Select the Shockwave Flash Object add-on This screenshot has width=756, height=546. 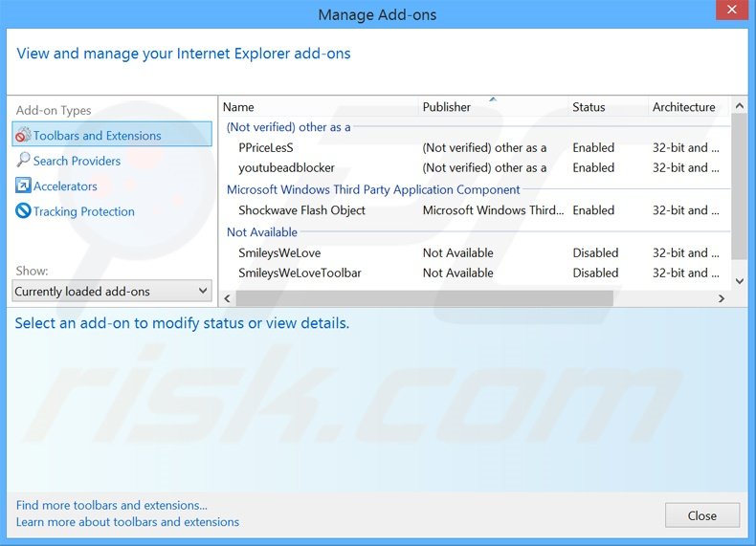click(301, 210)
